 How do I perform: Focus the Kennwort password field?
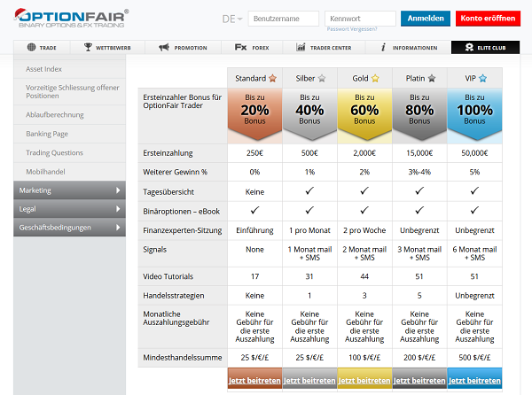[x=360, y=19]
